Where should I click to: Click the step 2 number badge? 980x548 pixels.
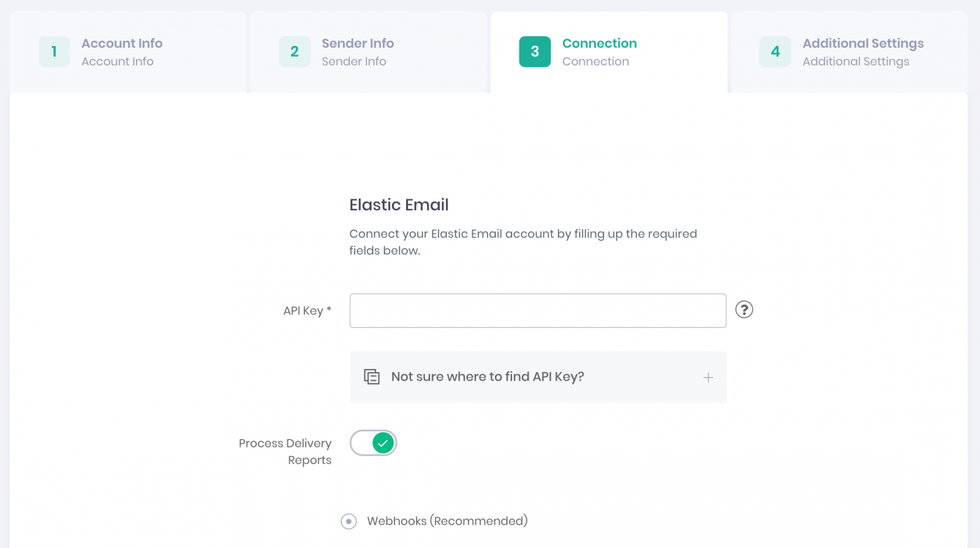(295, 51)
